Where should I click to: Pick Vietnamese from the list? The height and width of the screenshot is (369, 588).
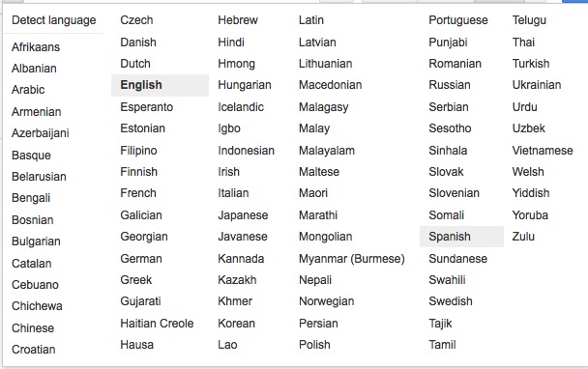point(543,151)
